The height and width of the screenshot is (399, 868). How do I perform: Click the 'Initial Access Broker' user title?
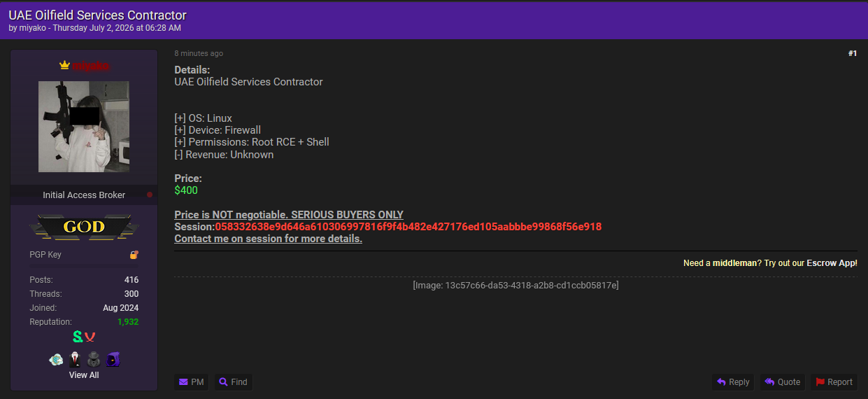(x=84, y=195)
